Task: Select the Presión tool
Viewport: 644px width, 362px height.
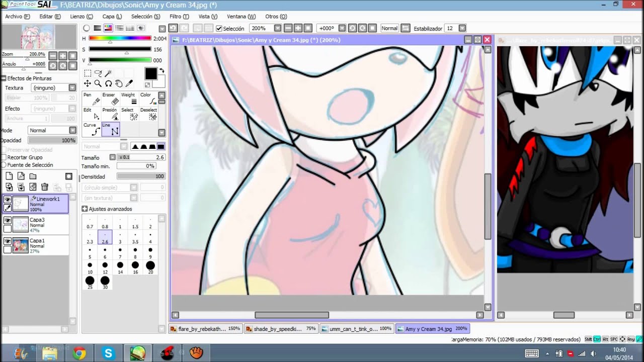Action: [x=111, y=114]
